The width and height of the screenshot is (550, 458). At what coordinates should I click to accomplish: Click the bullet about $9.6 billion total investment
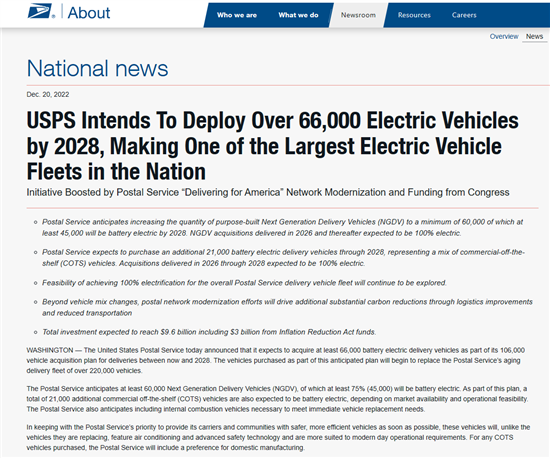(x=209, y=332)
